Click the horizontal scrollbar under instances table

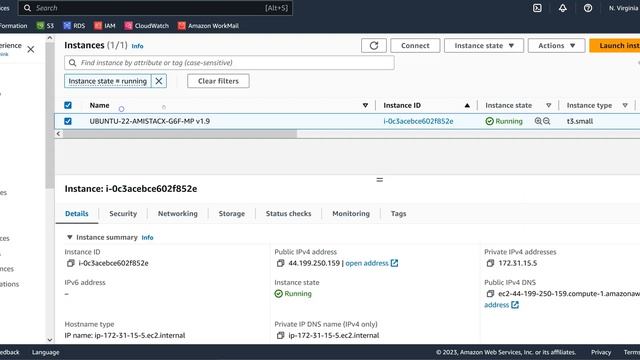(x=180, y=134)
